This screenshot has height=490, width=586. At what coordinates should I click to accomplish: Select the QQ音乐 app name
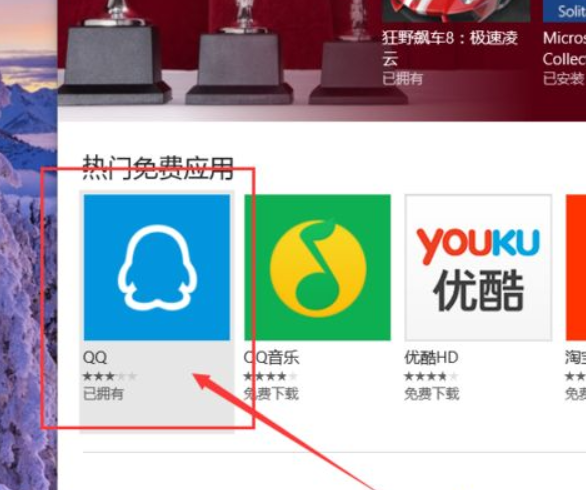coord(271,357)
